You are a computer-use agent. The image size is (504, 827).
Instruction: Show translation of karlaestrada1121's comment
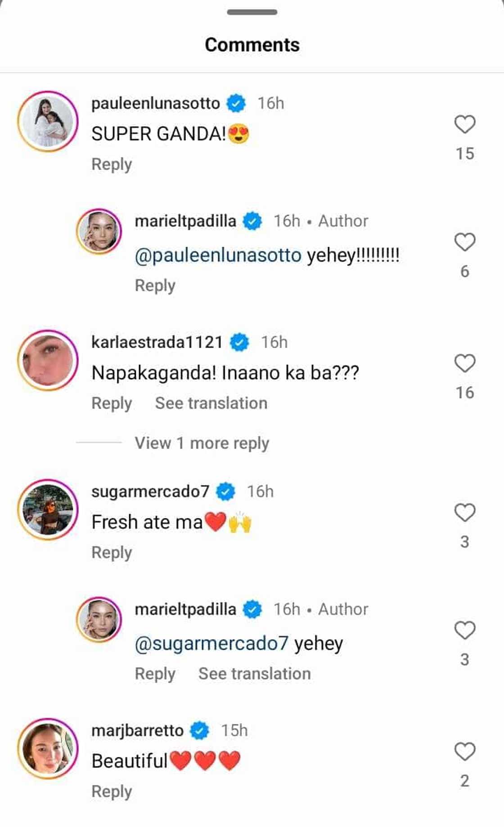pos(211,403)
